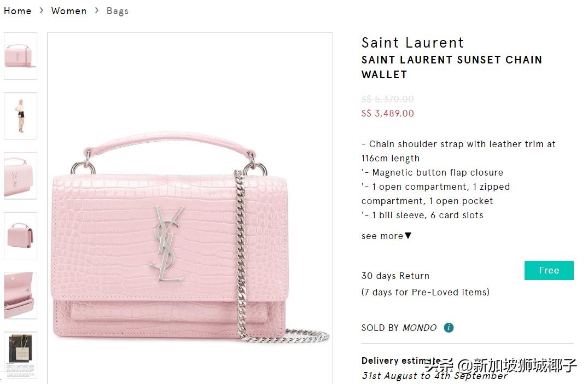Click the chevron after Home breadcrumb
The image size is (588, 384).
[41, 10]
